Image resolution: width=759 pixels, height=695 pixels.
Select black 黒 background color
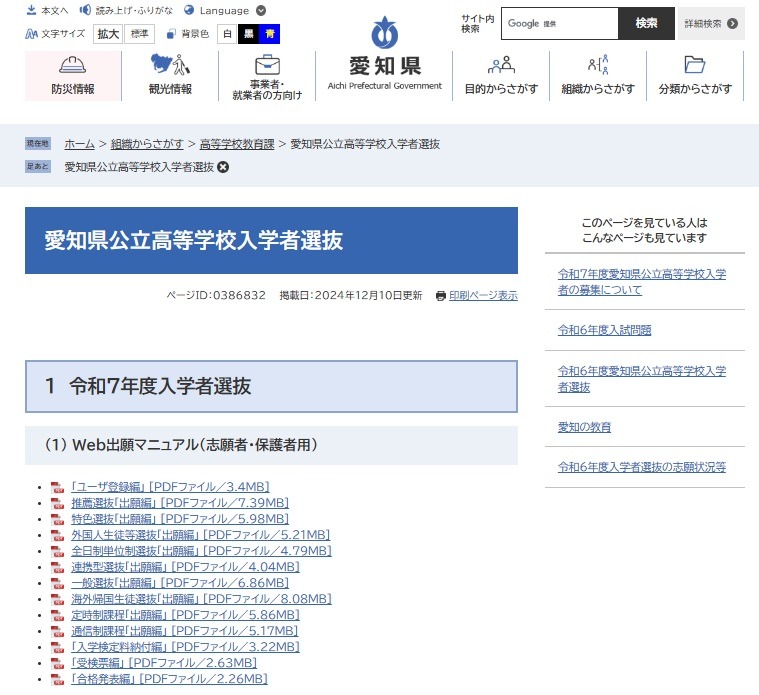pos(249,34)
